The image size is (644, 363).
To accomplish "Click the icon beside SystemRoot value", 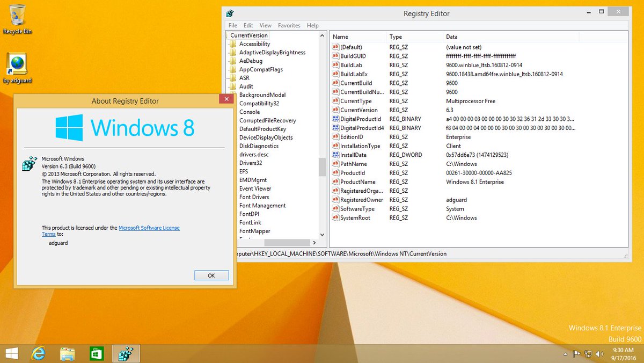I will [x=336, y=217].
